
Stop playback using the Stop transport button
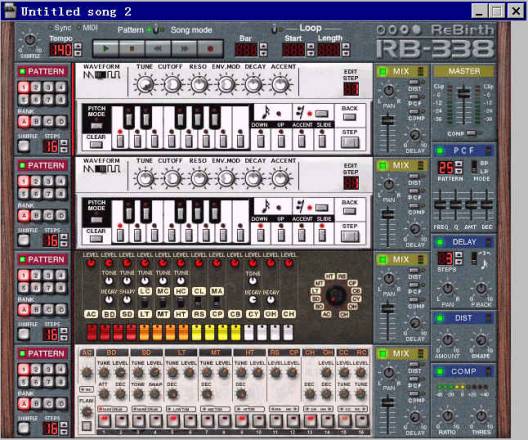pyautogui.click(x=132, y=48)
